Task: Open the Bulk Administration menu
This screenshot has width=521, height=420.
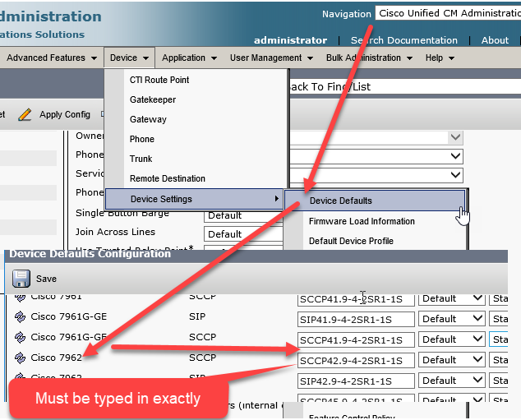Action: click(x=367, y=58)
